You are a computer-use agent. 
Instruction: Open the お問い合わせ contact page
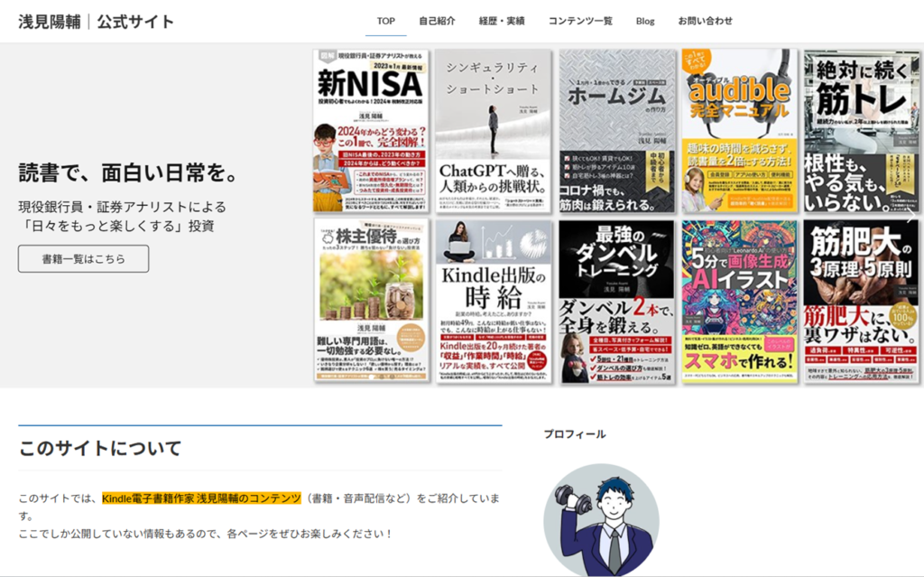click(x=705, y=21)
